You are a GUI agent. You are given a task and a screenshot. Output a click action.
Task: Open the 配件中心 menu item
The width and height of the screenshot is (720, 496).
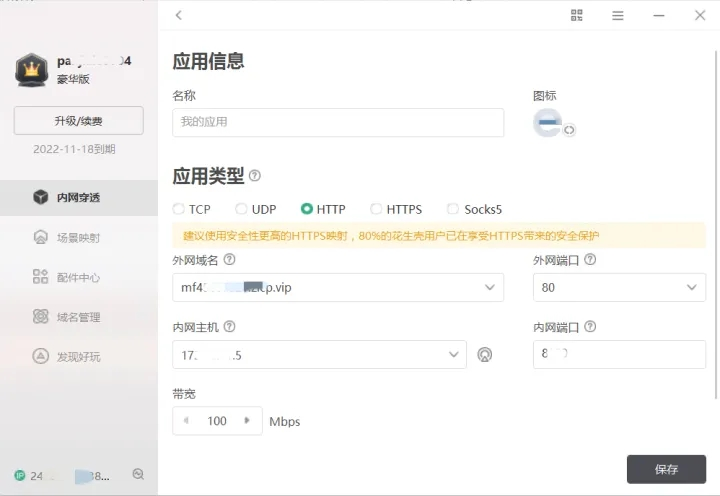[79, 277]
